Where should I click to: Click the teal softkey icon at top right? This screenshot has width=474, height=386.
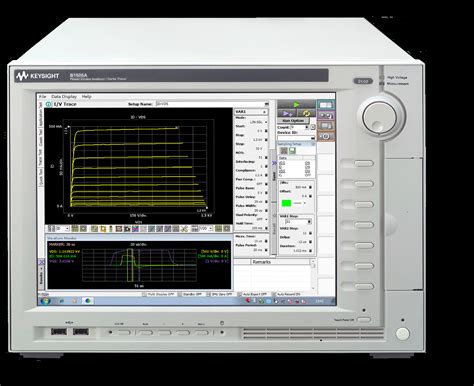[326, 105]
